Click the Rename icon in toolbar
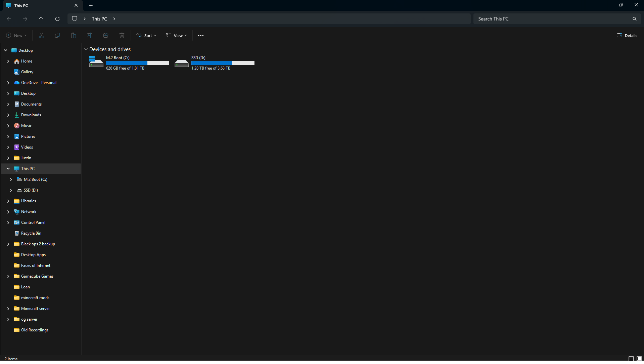 [x=90, y=35]
